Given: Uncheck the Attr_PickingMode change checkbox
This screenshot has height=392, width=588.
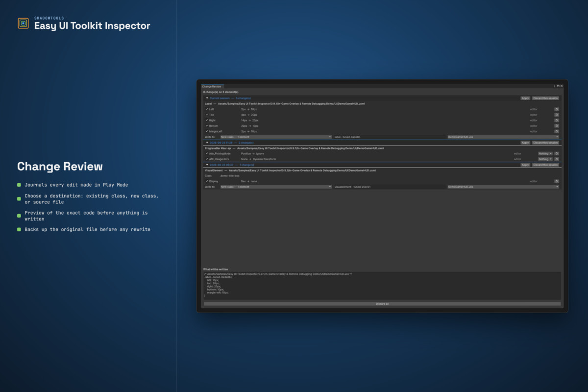Looking at the screenshot, I should pyautogui.click(x=207, y=153).
